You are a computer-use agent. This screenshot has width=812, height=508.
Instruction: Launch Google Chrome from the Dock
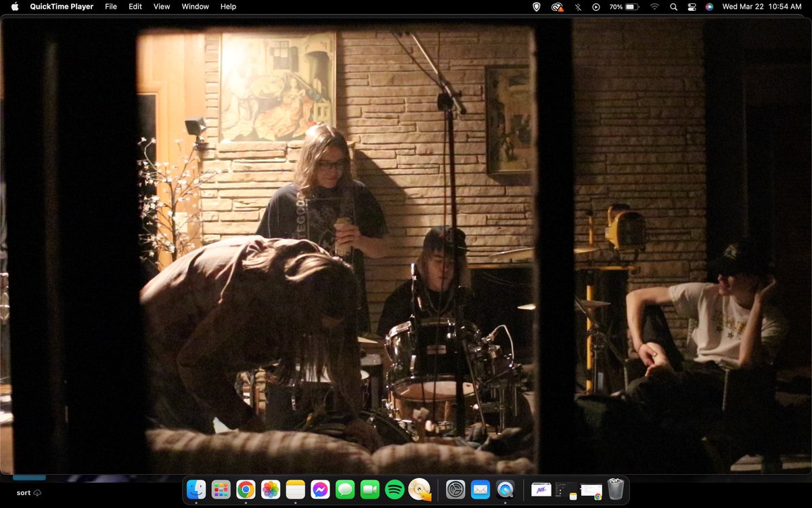pyautogui.click(x=246, y=489)
